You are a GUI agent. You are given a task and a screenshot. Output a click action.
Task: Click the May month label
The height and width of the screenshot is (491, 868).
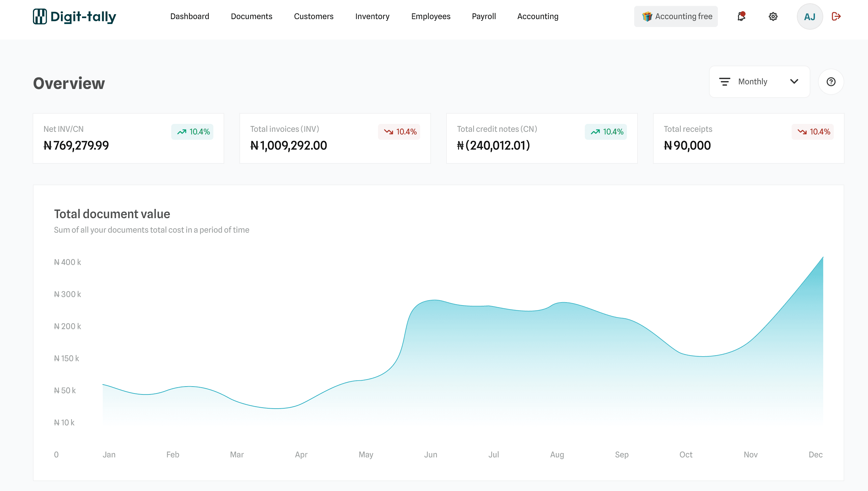pos(366,454)
